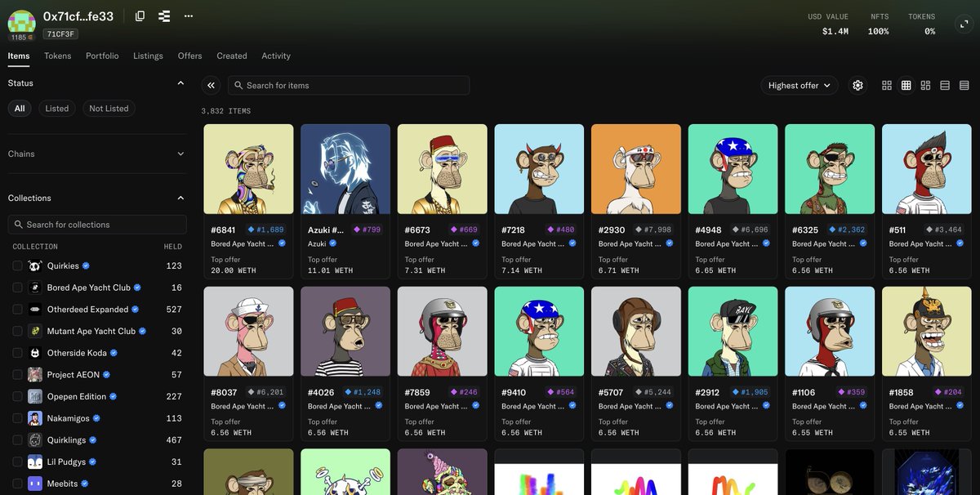The height and width of the screenshot is (495, 980).
Task: Open the Azuki NFT thumbnail
Action: pyautogui.click(x=345, y=169)
